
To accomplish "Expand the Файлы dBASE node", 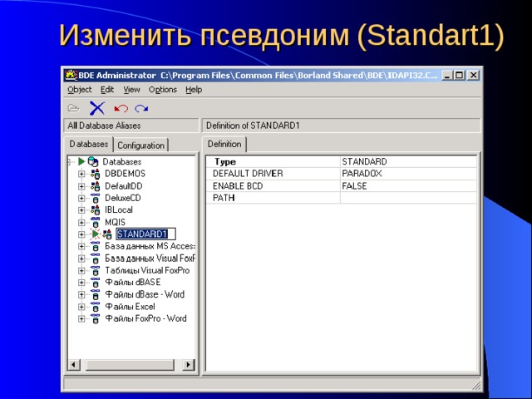I will (81, 283).
